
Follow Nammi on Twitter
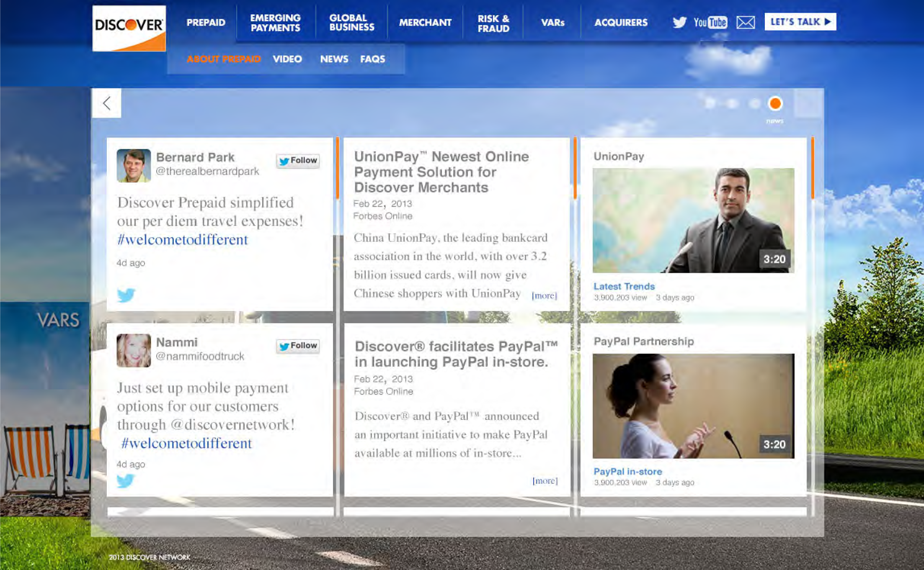[298, 346]
